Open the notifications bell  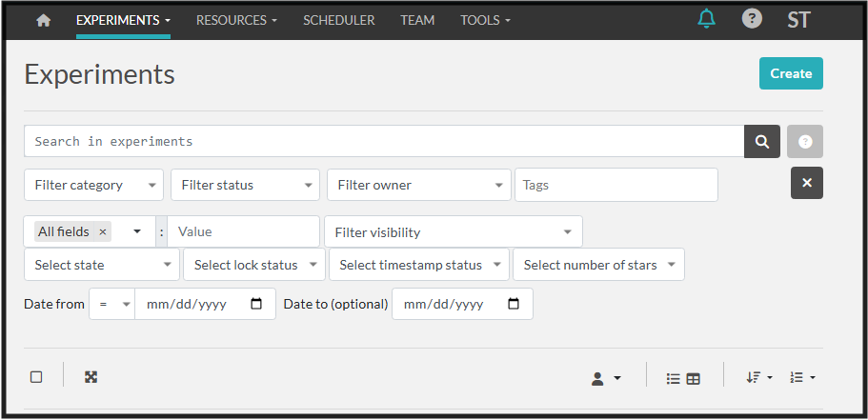coord(706,19)
